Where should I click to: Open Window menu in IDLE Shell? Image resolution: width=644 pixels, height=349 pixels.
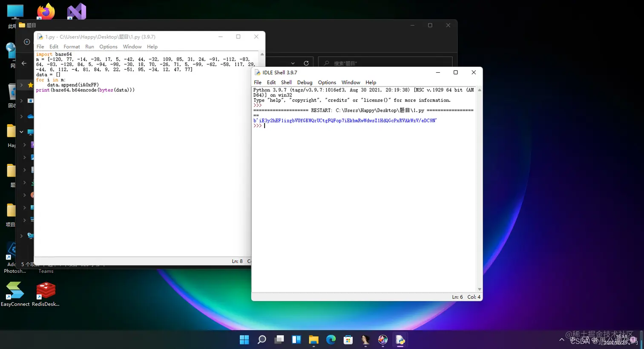(x=351, y=82)
